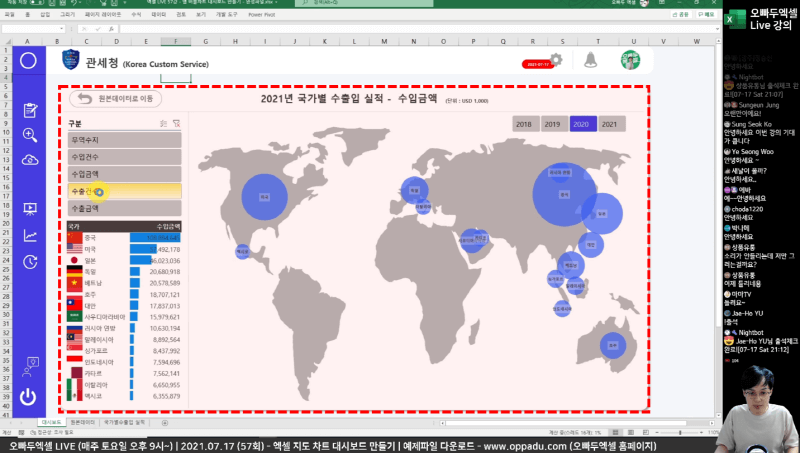Toggle multi-select on the 구분 slicer
The image size is (800, 453).
click(163, 123)
